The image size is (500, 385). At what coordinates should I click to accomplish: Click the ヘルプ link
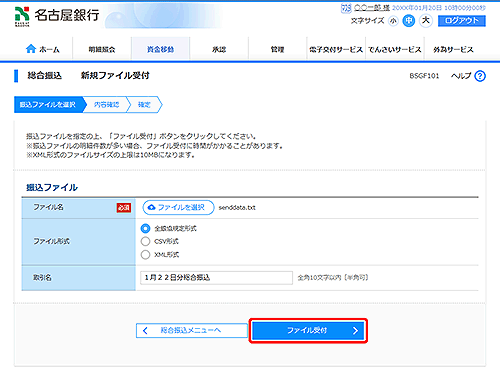461,76
